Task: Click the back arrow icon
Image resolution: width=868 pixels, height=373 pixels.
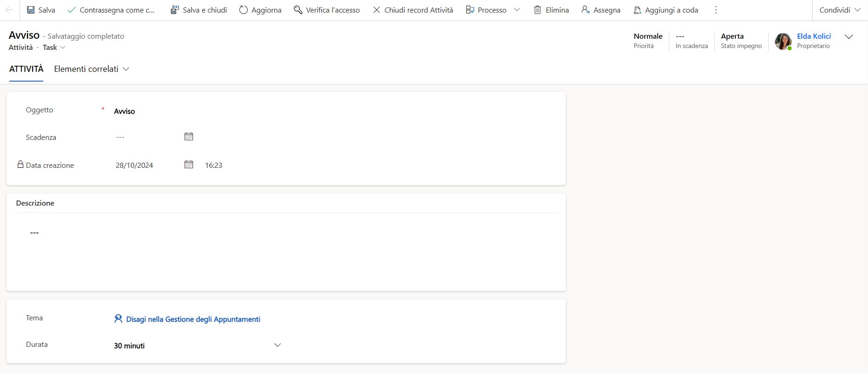Action: 9,10
